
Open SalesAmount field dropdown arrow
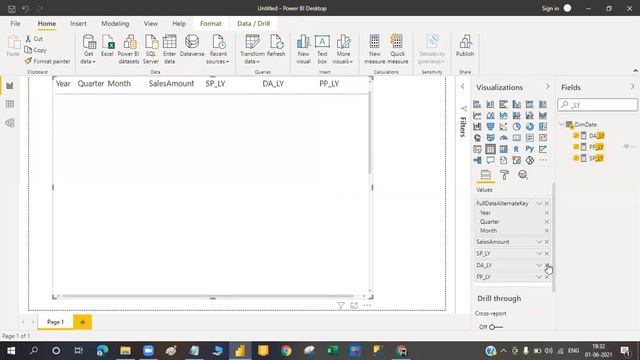click(x=539, y=242)
